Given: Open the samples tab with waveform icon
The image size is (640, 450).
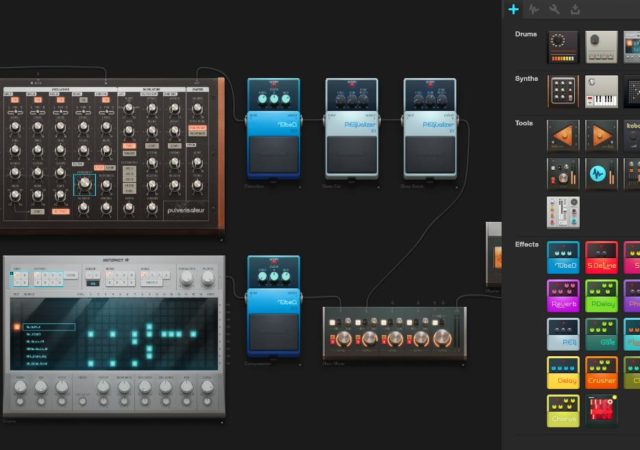Looking at the screenshot, I should 534,9.
